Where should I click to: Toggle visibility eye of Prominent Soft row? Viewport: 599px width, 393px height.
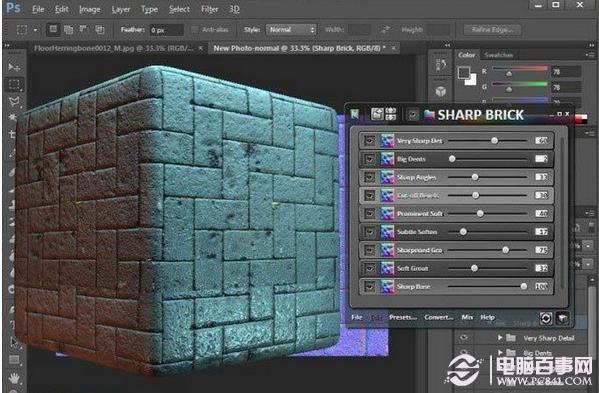pos(369,214)
